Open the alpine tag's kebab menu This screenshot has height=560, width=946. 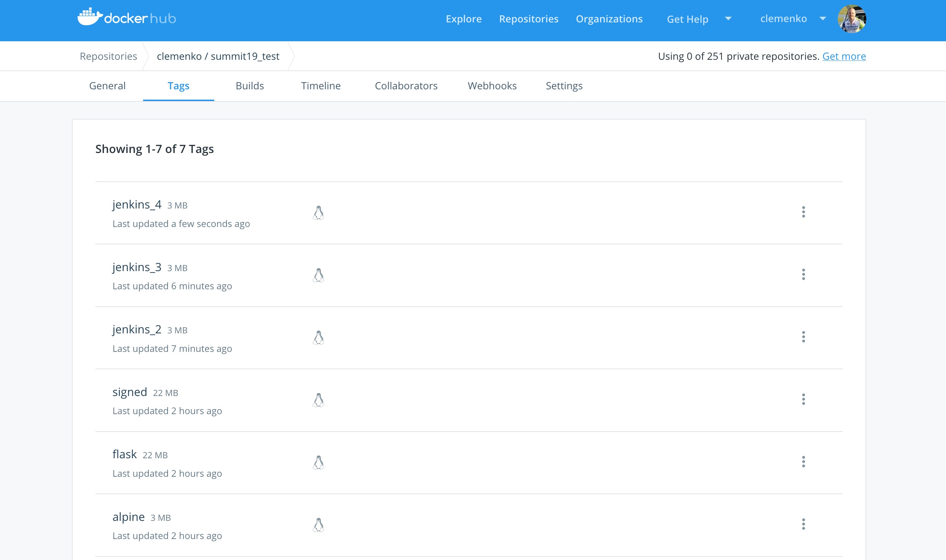(x=803, y=524)
